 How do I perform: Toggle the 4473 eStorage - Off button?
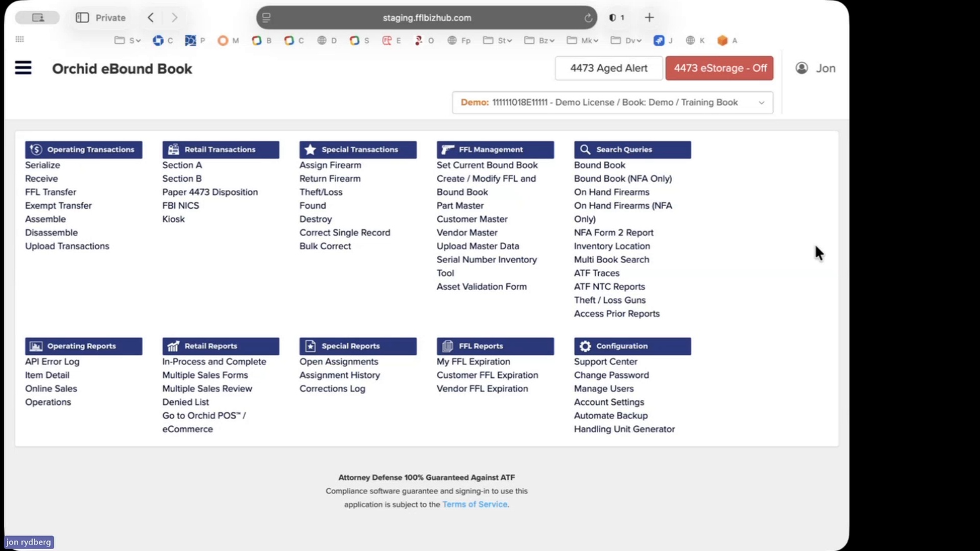click(x=719, y=68)
